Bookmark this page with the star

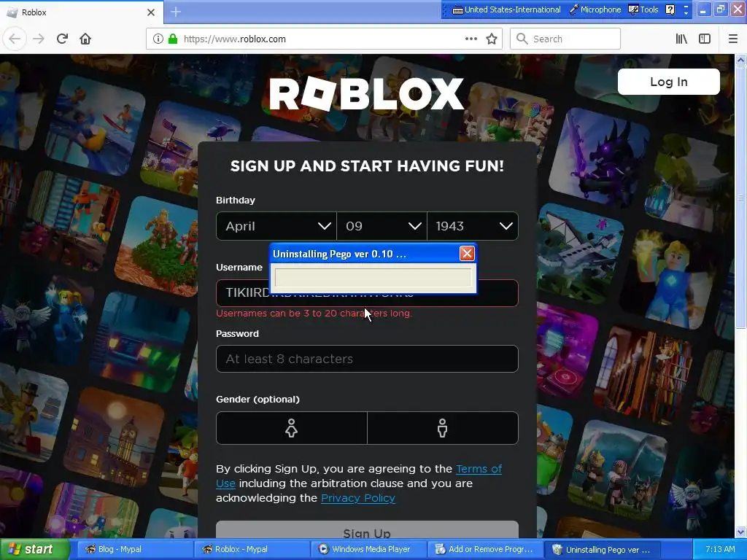point(492,39)
